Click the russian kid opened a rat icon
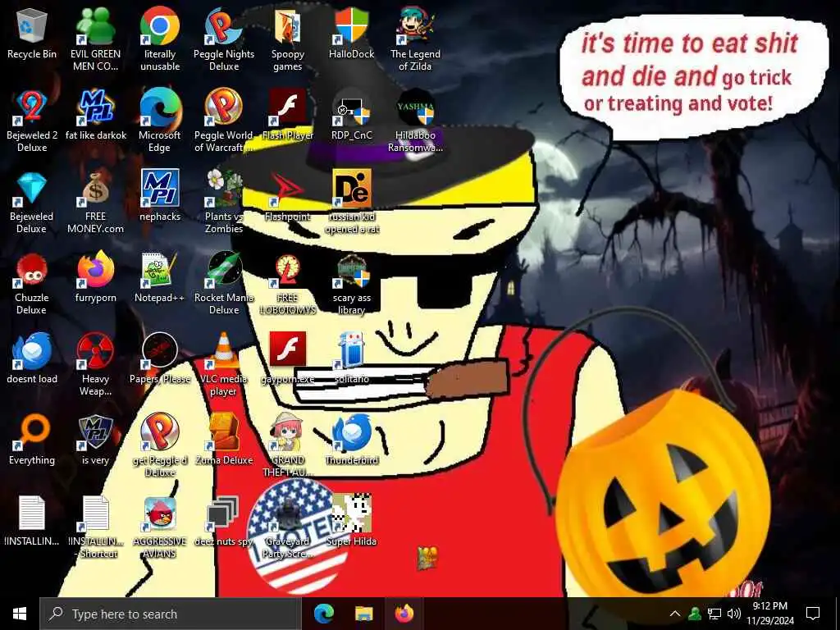 [351, 189]
